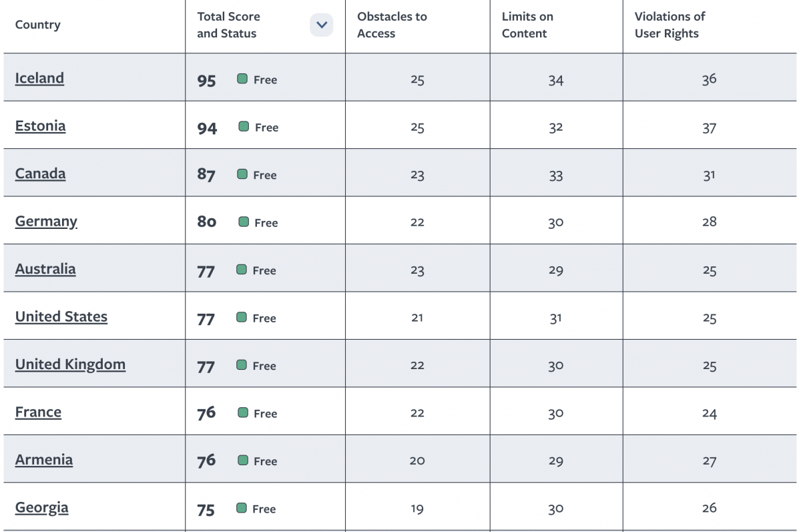This screenshot has height=532, width=801.
Task: Click the green Free status icon for Canada
Action: tap(242, 174)
